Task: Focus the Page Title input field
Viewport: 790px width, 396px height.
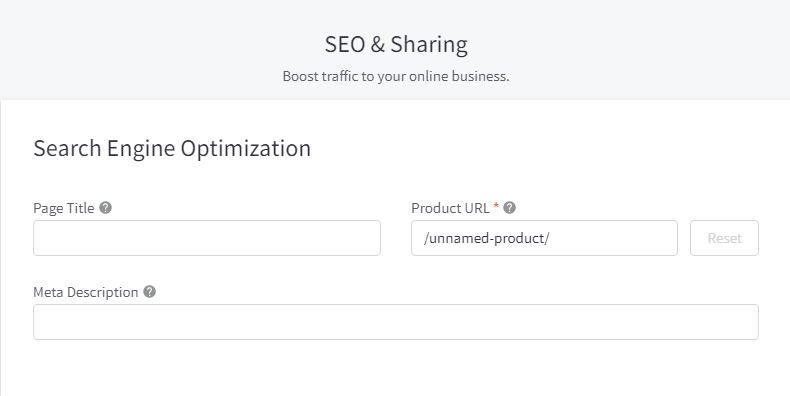Action: pos(207,238)
